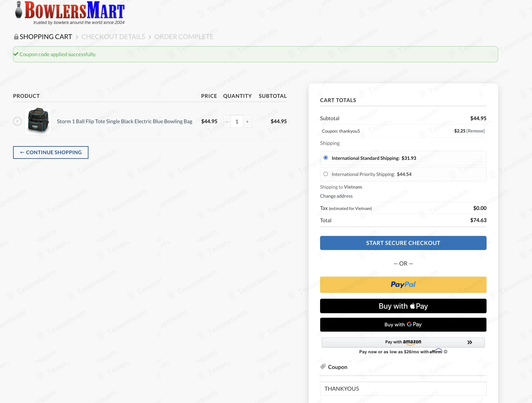Click the quantity input field

[237, 122]
